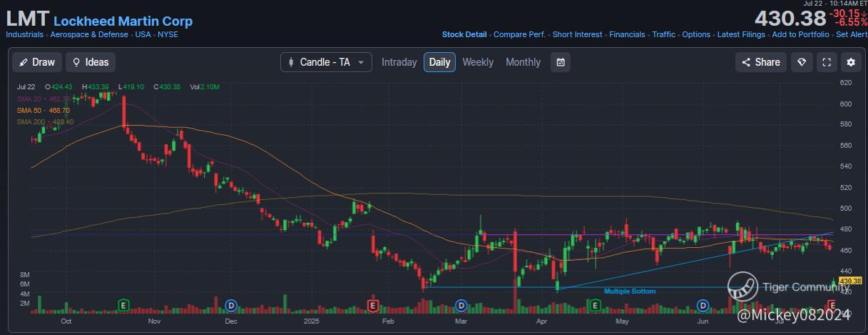View the Options link
Screen dimensions: 868x335
point(696,34)
